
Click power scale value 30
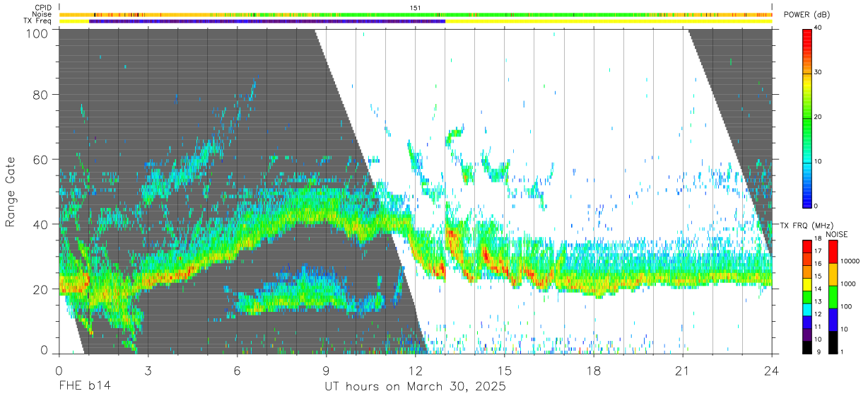(x=819, y=73)
